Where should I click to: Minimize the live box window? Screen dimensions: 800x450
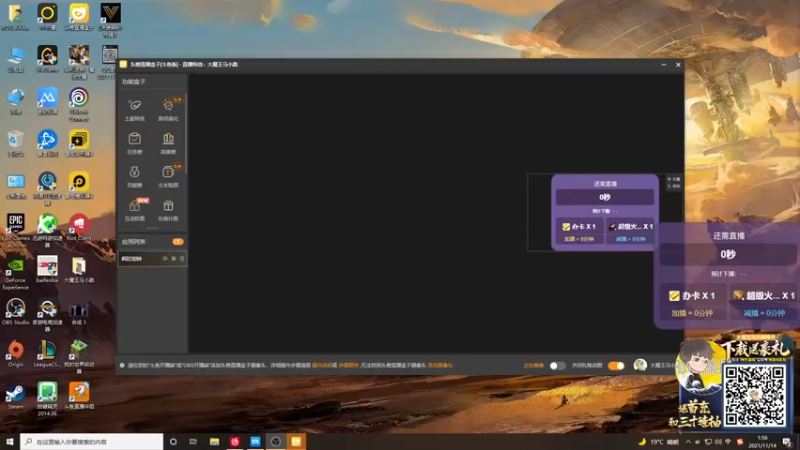tap(664, 65)
